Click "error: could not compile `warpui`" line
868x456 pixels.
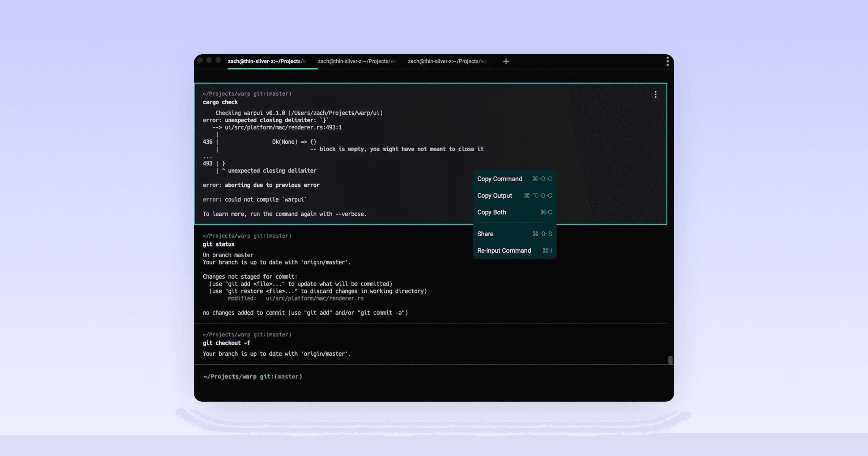pyautogui.click(x=255, y=200)
